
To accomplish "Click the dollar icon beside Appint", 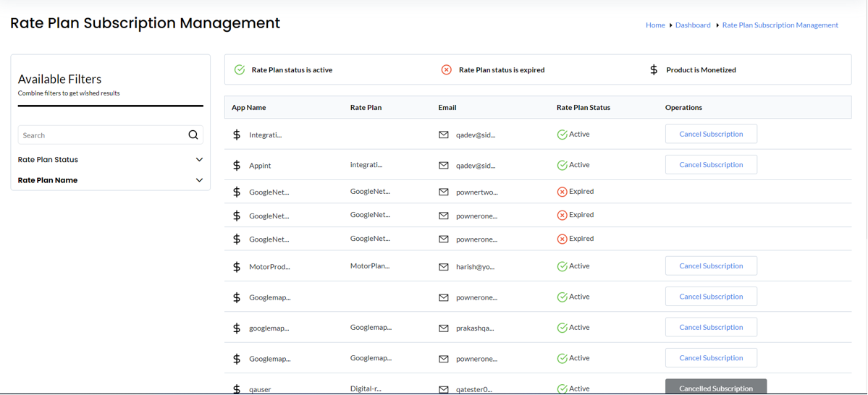I will point(237,166).
